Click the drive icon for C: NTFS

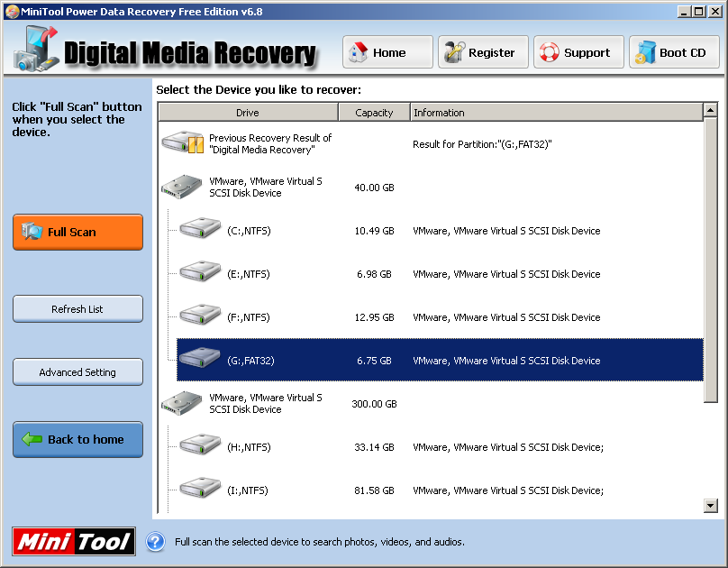point(201,229)
